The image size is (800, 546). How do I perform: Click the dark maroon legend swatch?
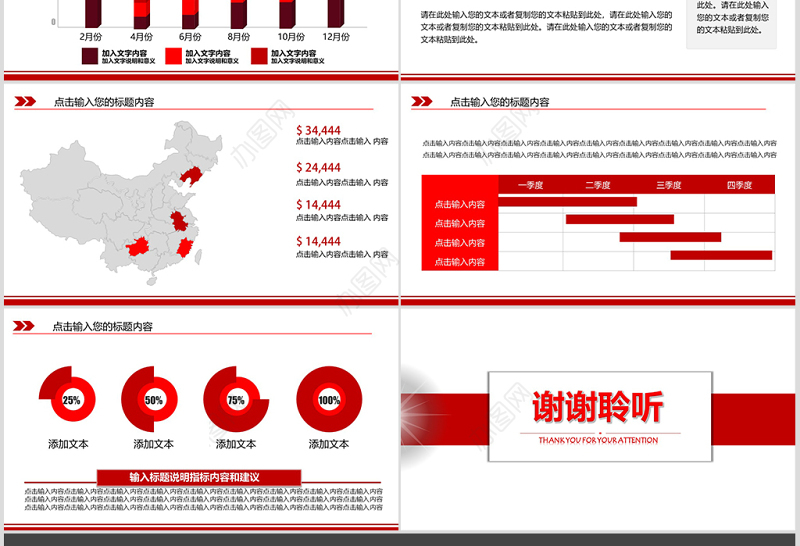point(90,56)
